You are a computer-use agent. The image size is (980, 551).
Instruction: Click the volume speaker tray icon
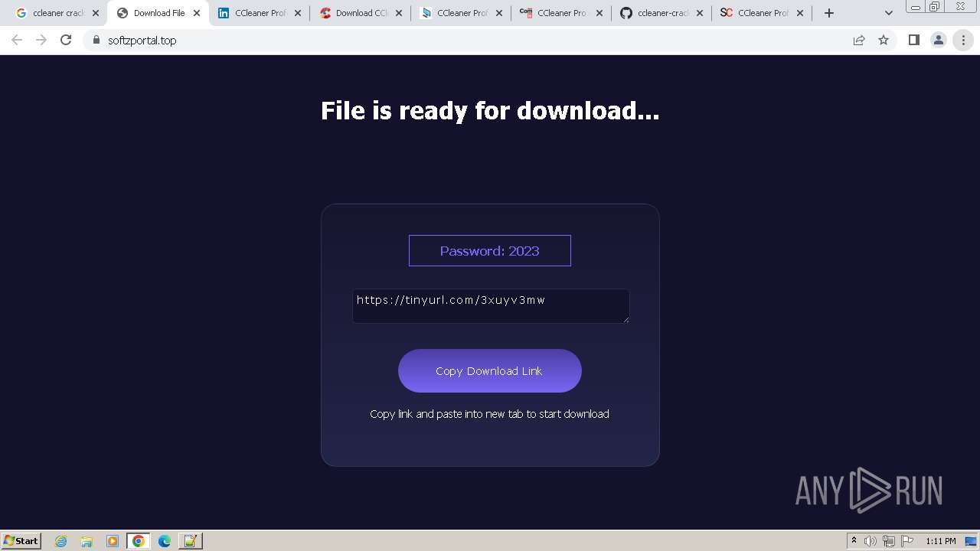(871, 541)
